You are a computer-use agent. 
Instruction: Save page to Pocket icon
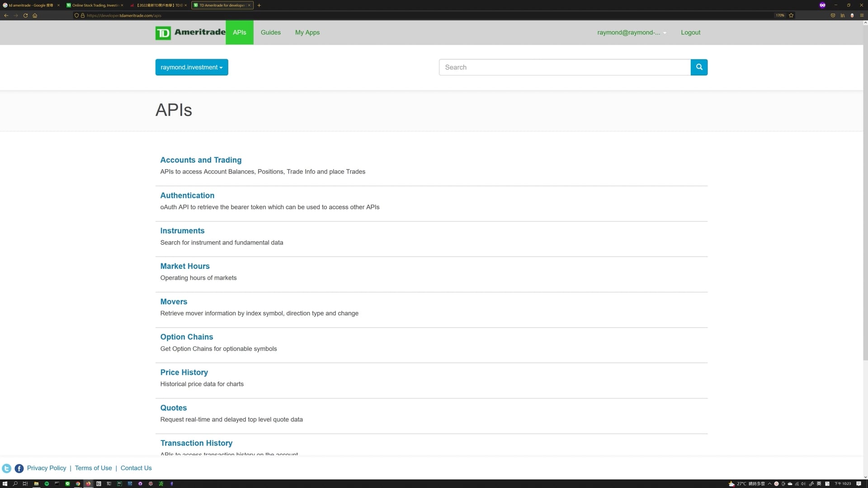coord(833,15)
